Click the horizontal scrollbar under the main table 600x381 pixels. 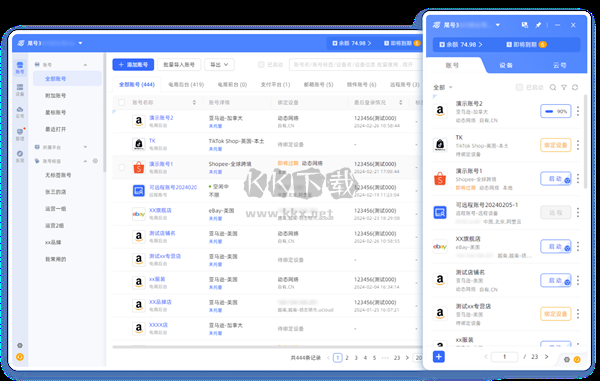click(x=267, y=347)
